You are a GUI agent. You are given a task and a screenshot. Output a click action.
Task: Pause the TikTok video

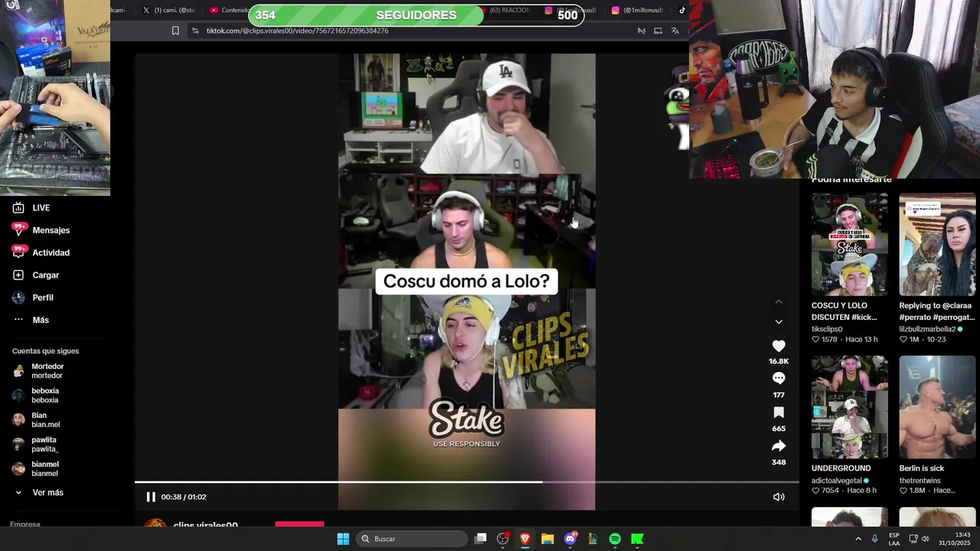pyautogui.click(x=151, y=497)
